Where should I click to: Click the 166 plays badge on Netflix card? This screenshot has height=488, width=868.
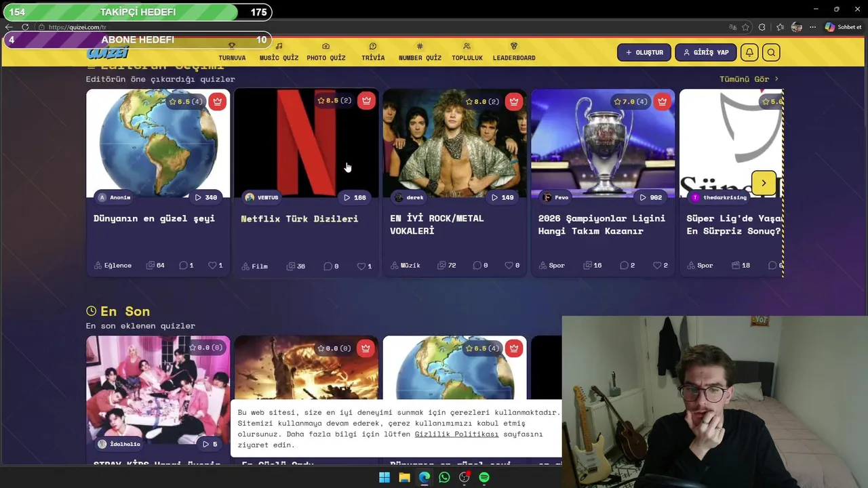coord(355,197)
